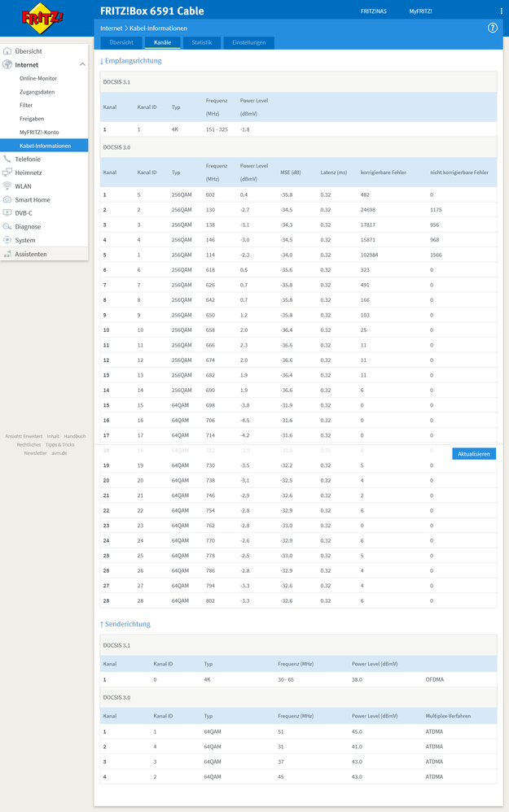Open Freigaben in sidebar
509x812 pixels.
(32, 119)
